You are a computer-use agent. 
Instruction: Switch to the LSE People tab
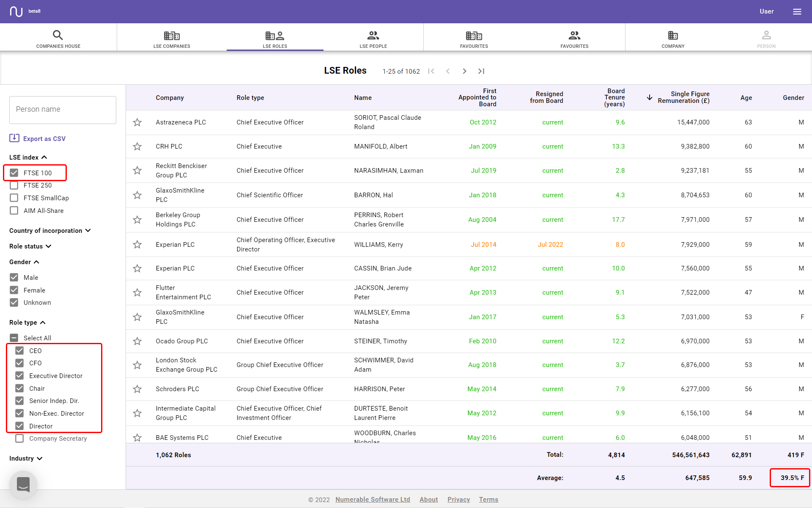pyautogui.click(x=373, y=39)
